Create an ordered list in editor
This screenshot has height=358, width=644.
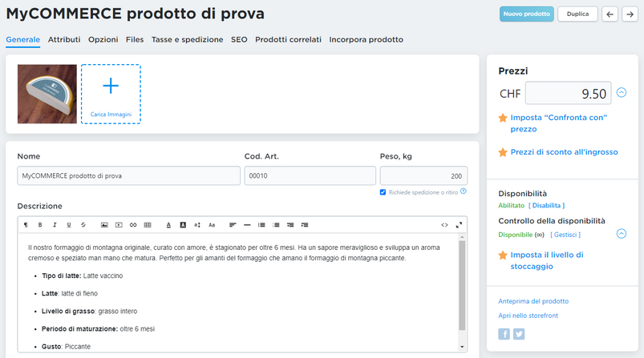(261, 225)
